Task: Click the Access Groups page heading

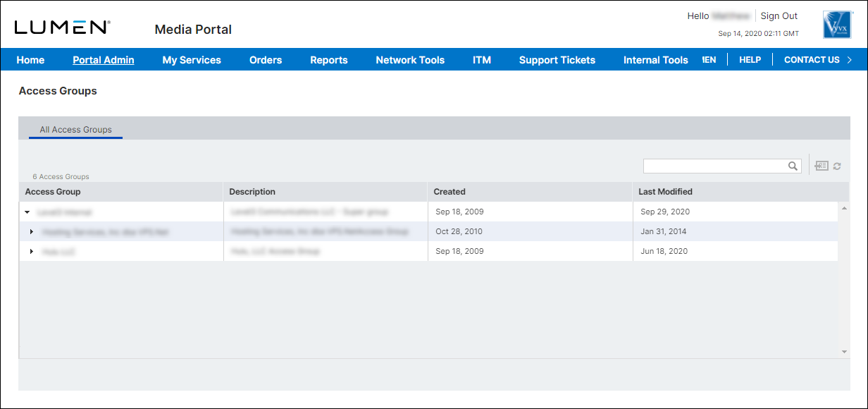Action: (58, 91)
